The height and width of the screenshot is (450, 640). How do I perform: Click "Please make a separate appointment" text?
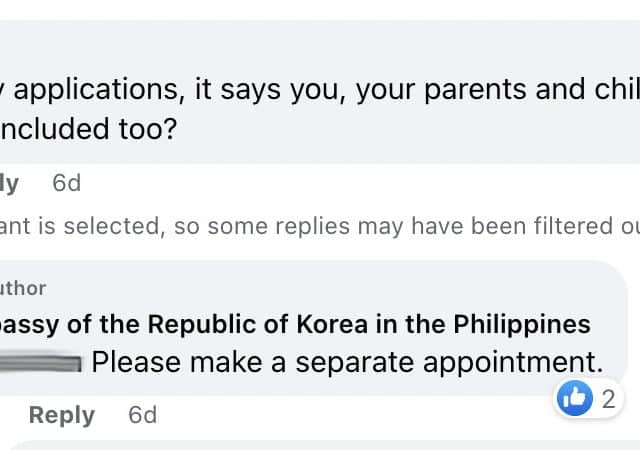347,361
